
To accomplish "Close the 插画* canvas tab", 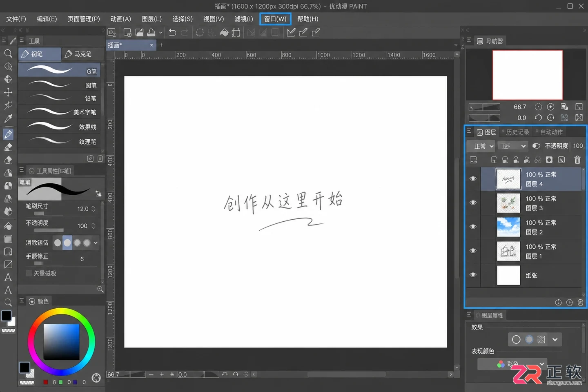I will pyautogui.click(x=151, y=45).
